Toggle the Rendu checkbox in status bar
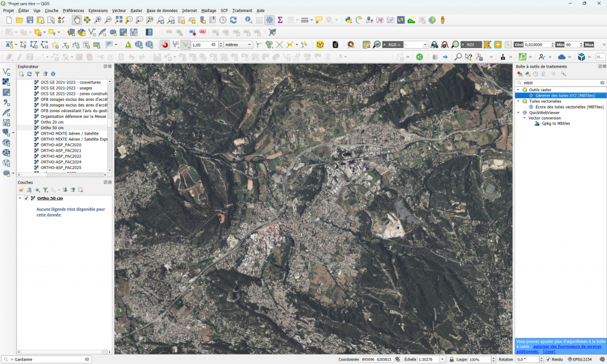 548,359
